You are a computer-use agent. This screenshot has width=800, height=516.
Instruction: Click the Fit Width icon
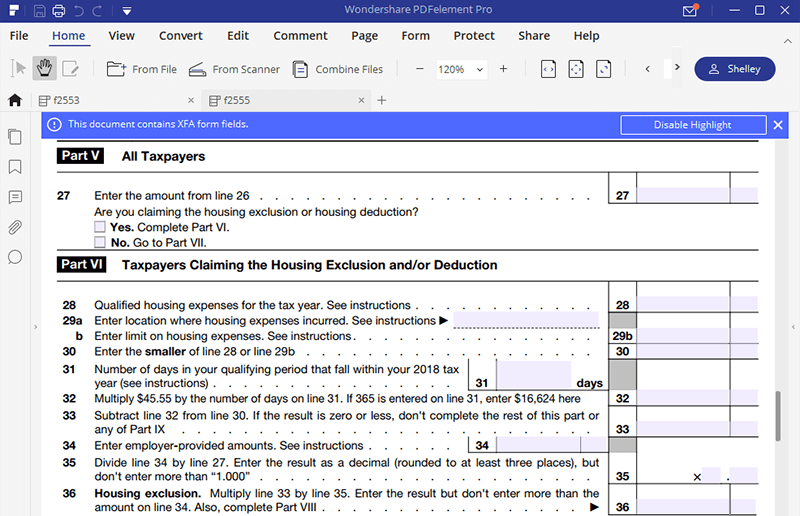548,69
